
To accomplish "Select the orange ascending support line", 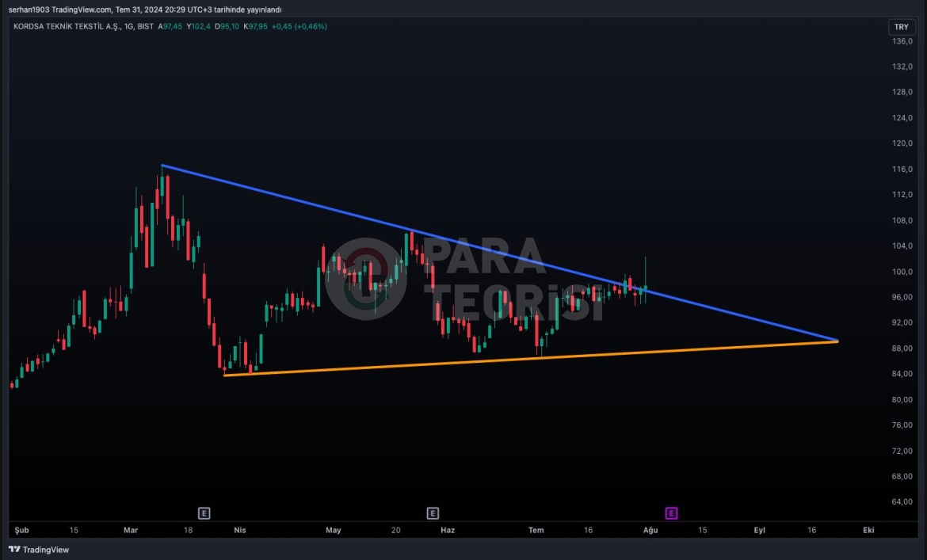I will 532,358.
